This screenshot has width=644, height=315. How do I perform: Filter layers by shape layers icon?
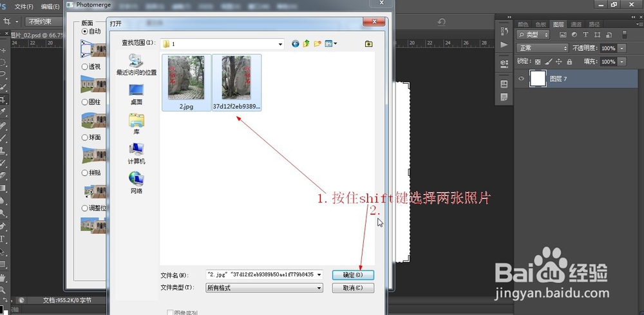[x=597, y=35]
